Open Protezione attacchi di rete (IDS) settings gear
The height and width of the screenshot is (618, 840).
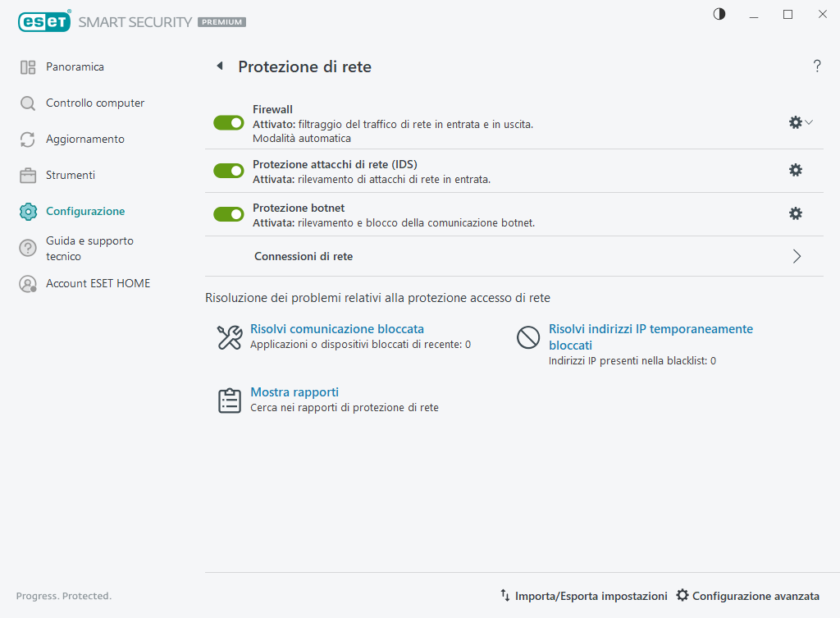(795, 170)
